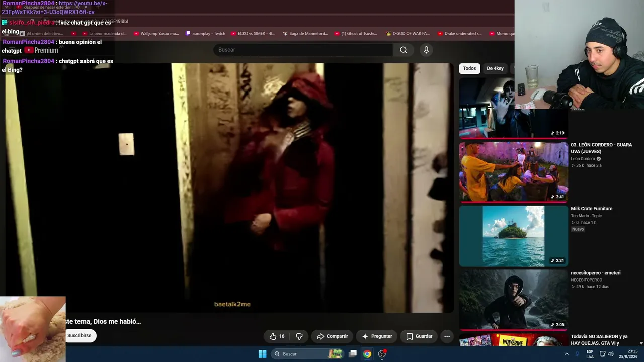Click the 'Milk Crate Furniture' video title
The width and height of the screenshot is (644, 362).
591,209
